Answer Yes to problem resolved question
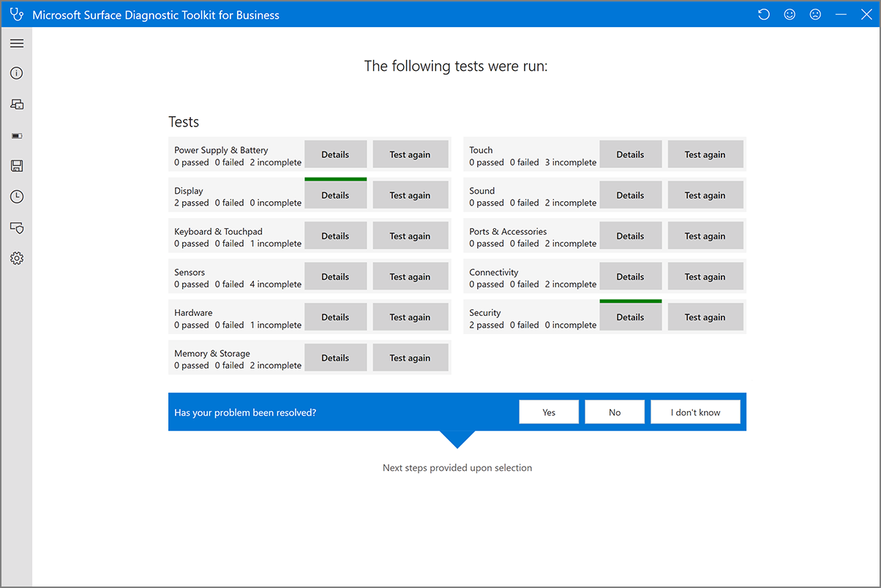 tap(548, 411)
